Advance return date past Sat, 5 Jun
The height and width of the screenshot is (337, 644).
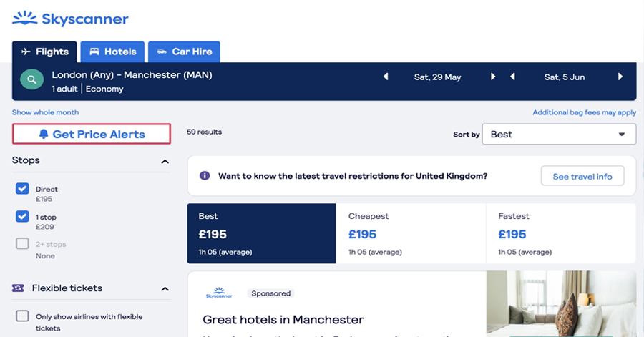620,77
